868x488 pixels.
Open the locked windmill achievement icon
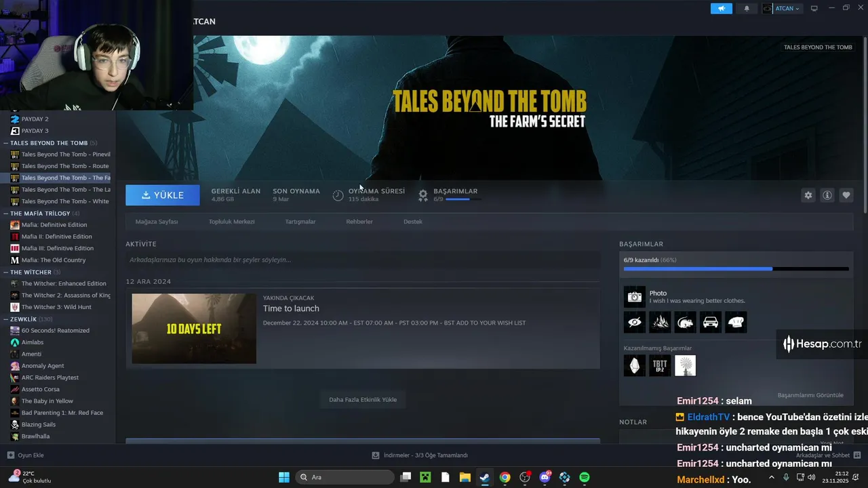(x=685, y=365)
